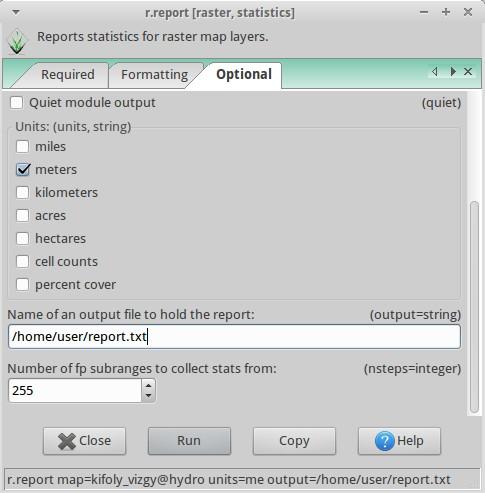Image resolution: width=485 pixels, height=493 pixels.
Task: Click the output file name input field
Action: 234,337
